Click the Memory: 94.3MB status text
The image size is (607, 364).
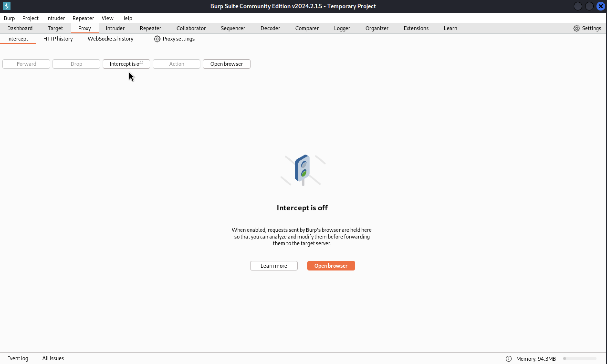(x=536, y=359)
